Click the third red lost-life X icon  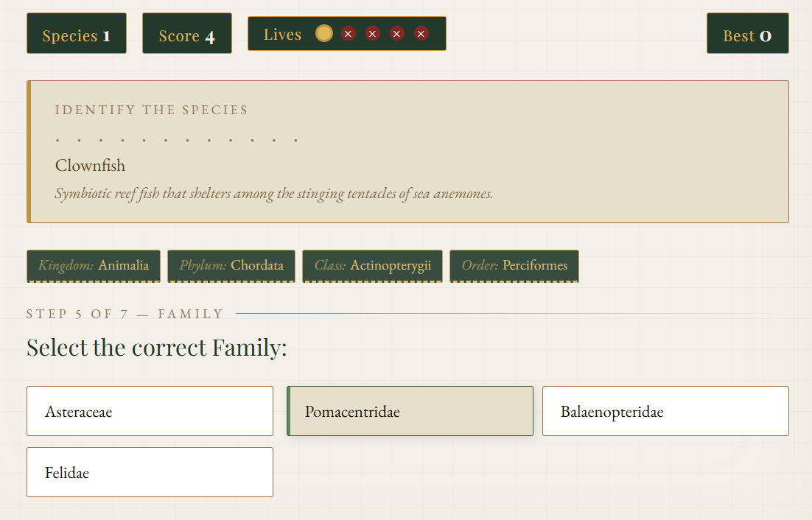pyautogui.click(x=397, y=34)
